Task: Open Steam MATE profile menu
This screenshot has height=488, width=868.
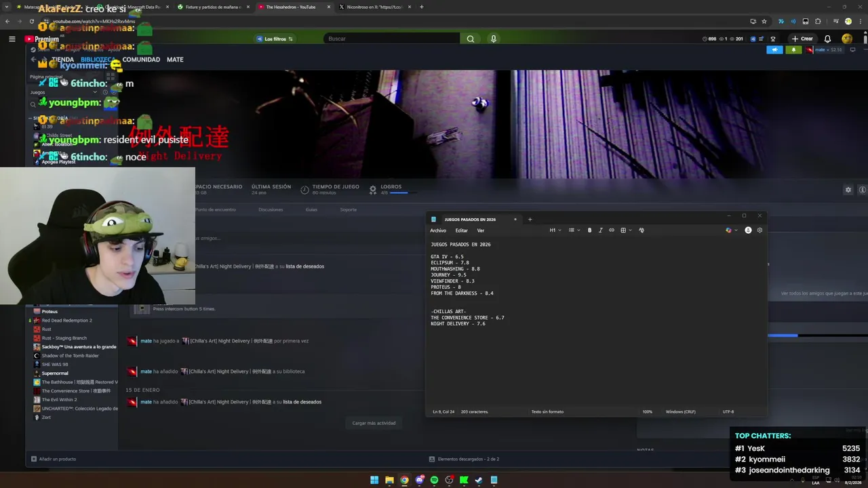Action: click(x=175, y=60)
